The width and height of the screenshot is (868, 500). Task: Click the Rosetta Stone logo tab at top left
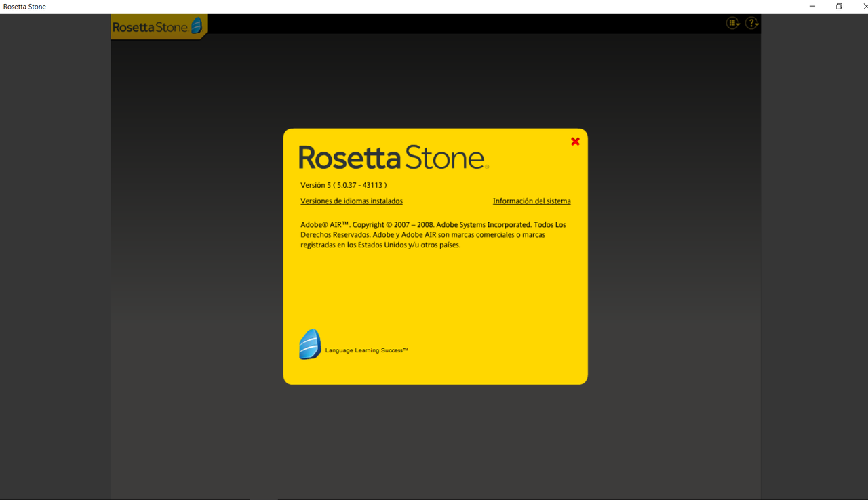159,27
